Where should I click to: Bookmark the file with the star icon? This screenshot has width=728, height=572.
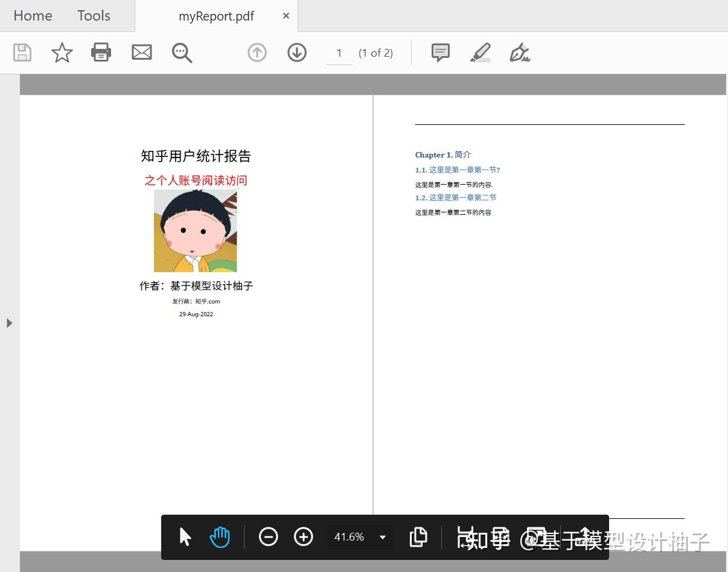coord(62,52)
